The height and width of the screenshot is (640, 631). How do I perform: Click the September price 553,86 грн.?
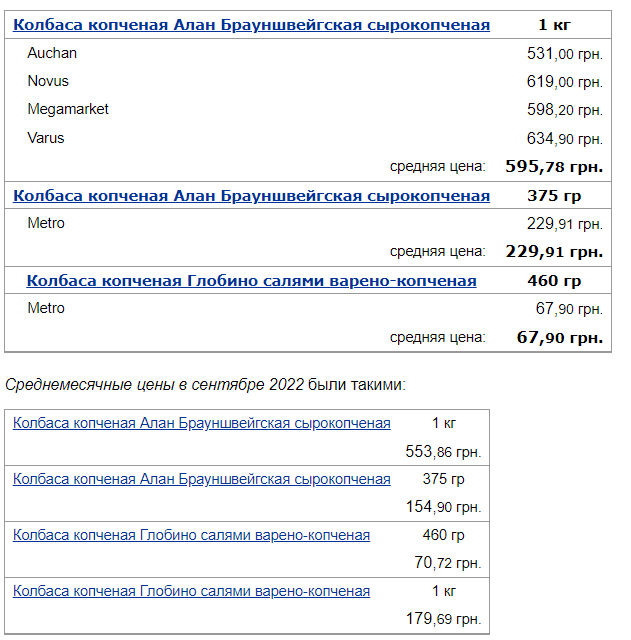pos(443,451)
